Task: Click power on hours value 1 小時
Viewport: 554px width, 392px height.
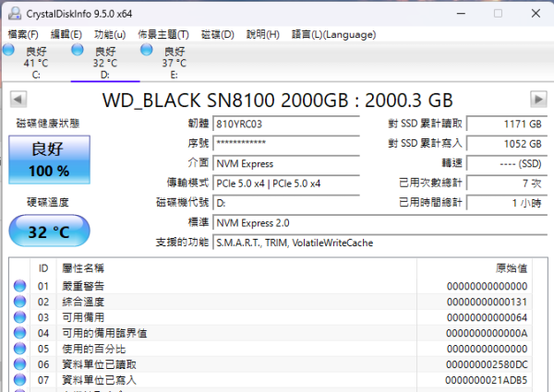Action: coord(507,203)
